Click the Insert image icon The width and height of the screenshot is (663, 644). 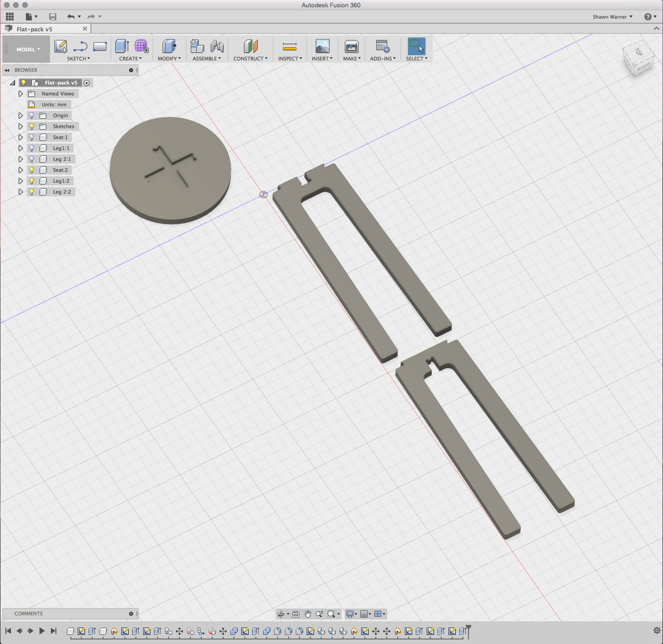point(322,46)
